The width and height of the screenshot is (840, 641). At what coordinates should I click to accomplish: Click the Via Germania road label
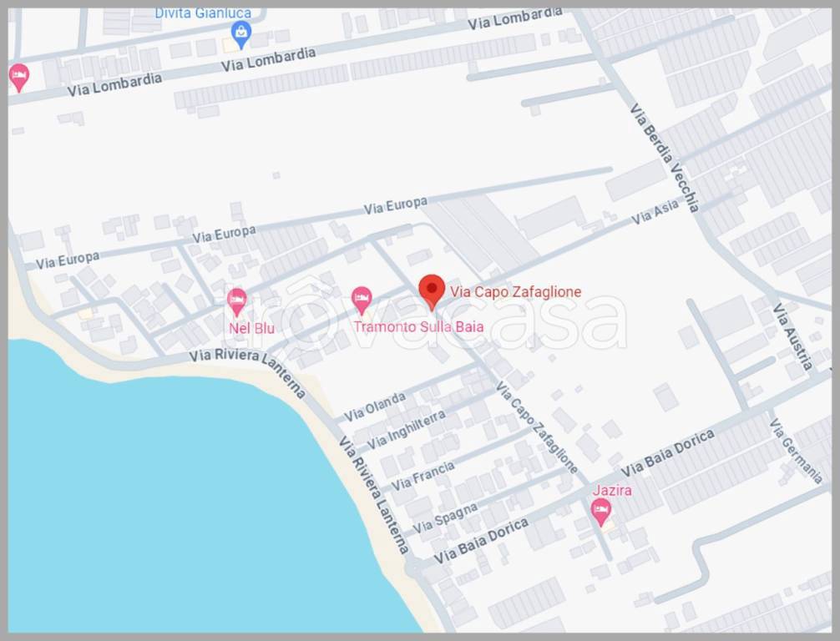tap(796, 452)
